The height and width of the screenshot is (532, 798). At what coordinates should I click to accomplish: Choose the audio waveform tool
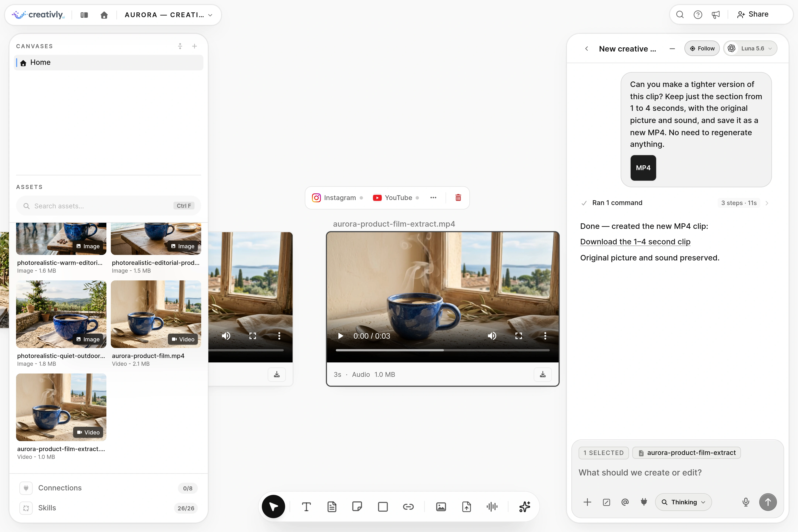pos(492,507)
